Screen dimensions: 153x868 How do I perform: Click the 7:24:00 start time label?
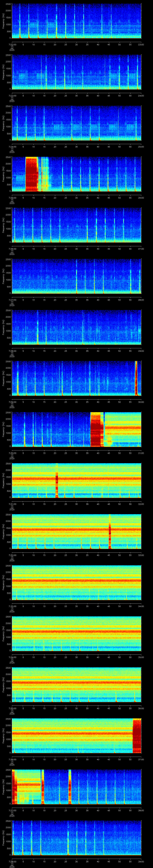point(12,147)
